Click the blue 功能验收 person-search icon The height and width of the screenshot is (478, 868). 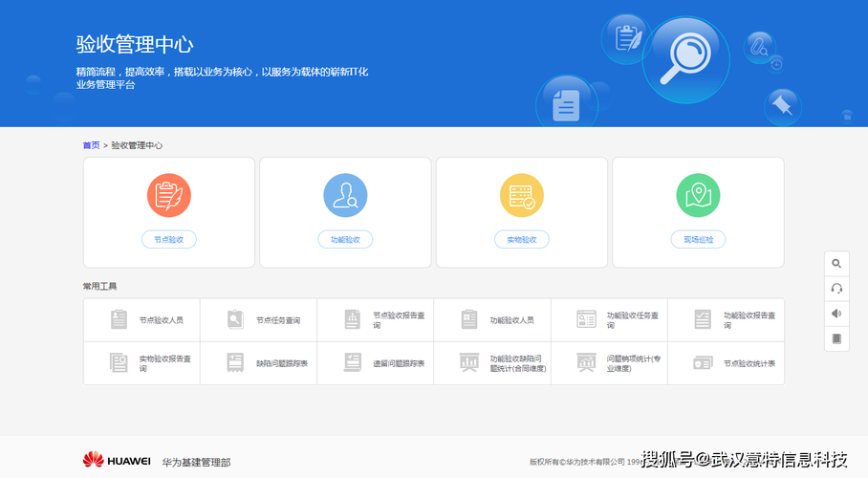[345, 196]
